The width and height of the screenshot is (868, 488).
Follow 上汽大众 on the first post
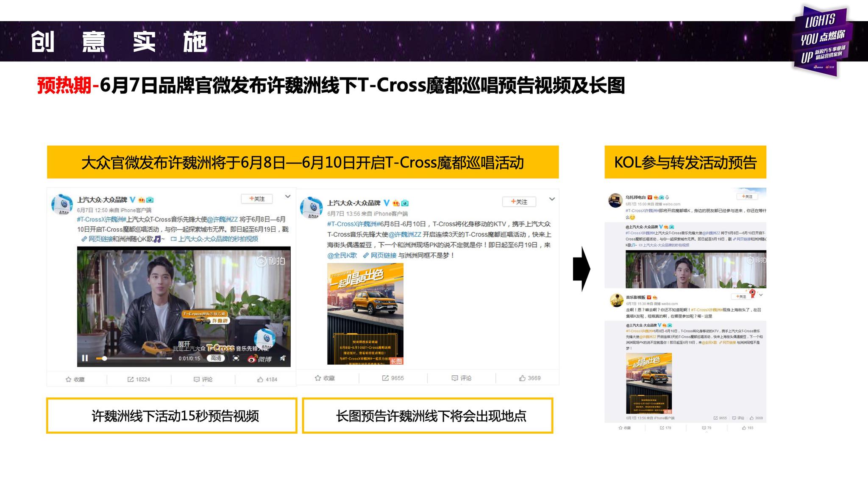tap(257, 199)
